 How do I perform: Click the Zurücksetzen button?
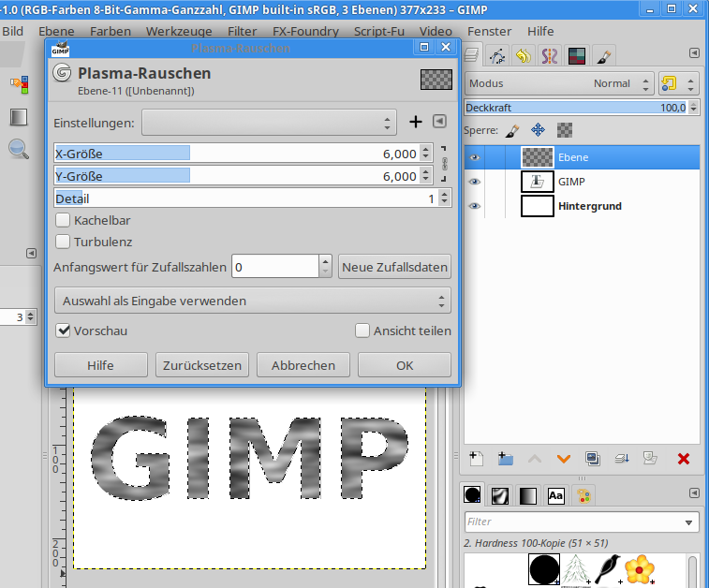[202, 365]
